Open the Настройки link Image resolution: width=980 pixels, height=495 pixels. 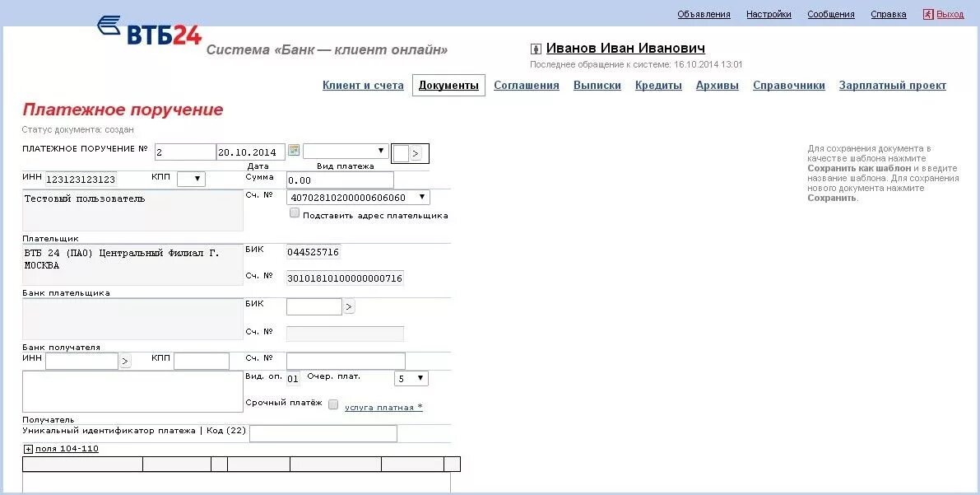[769, 14]
